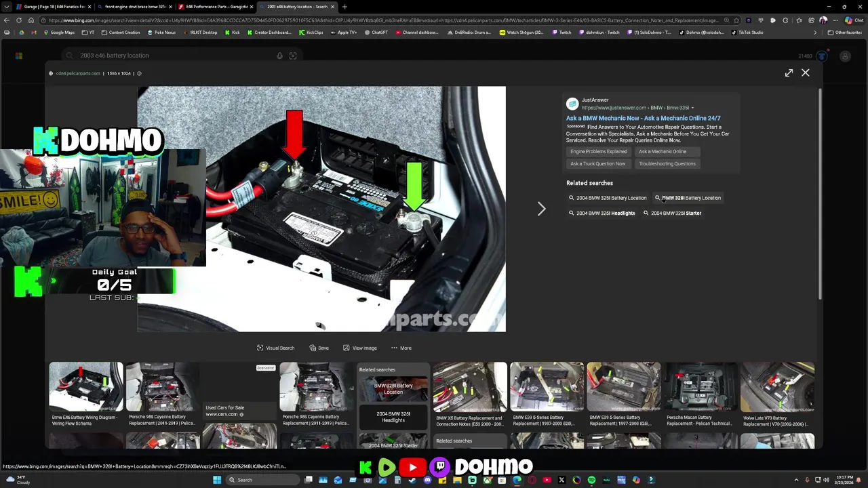868x488 pixels.
Task: Open the More options menu below the image
Action: (401, 348)
